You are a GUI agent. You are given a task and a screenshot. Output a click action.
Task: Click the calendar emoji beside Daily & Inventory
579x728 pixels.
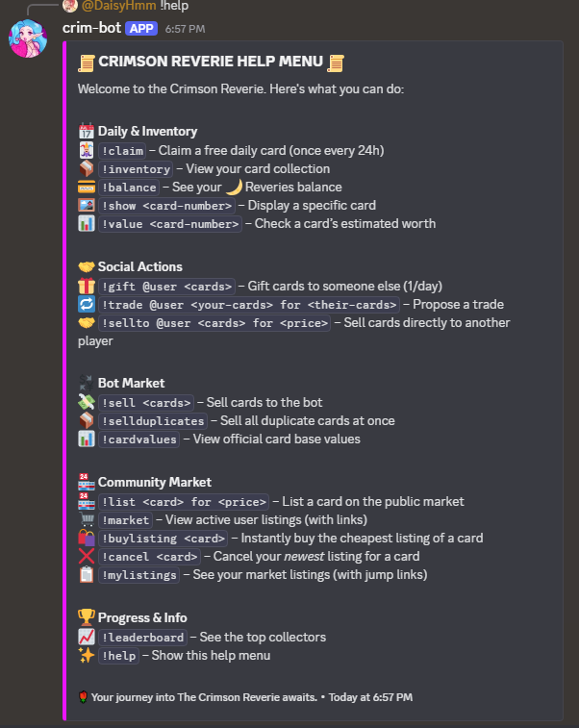tap(87, 132)
